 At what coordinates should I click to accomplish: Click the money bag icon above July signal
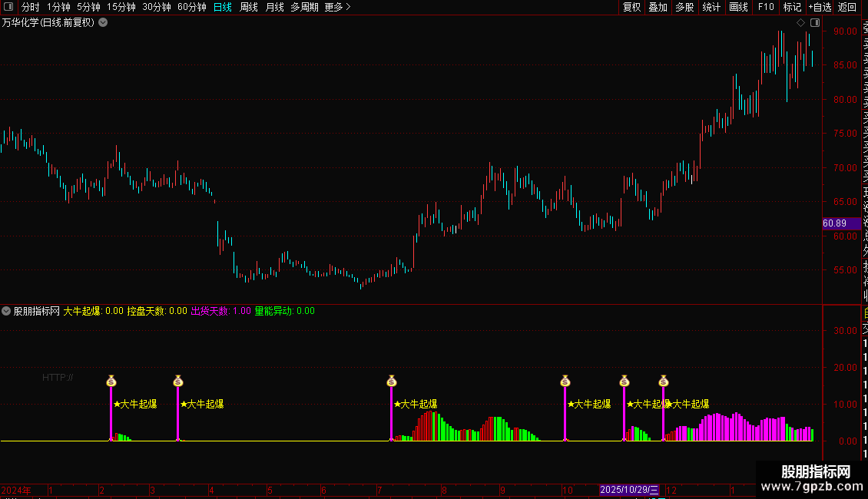click(392, 381)
